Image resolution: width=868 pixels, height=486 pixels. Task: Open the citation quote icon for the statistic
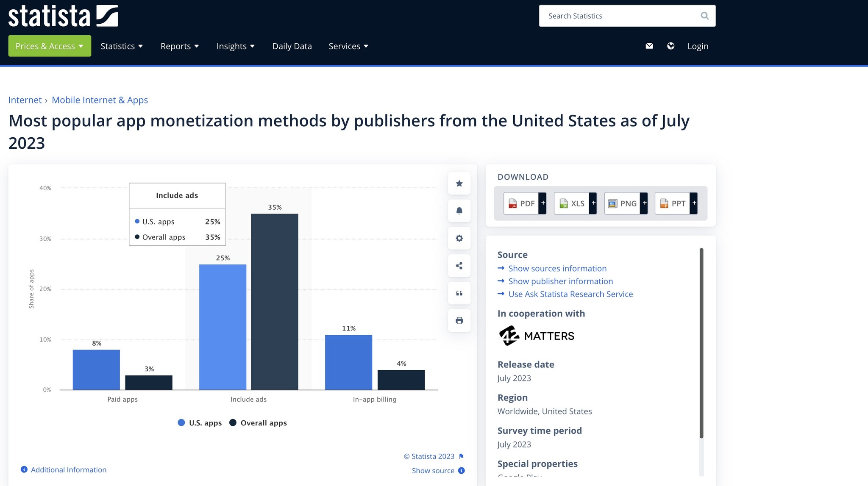[x=459, y=293]
